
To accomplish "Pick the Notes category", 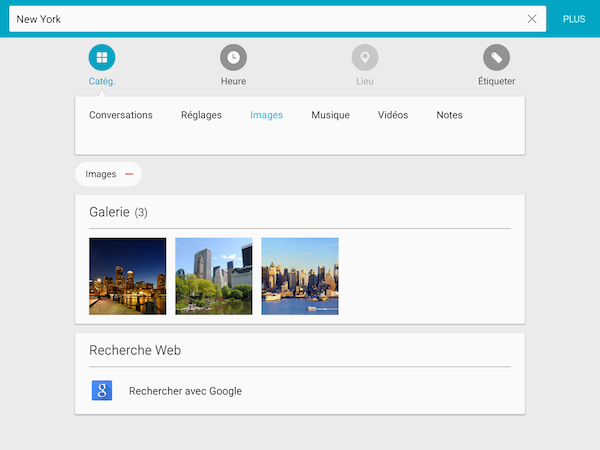I will [x=450, y=115].
